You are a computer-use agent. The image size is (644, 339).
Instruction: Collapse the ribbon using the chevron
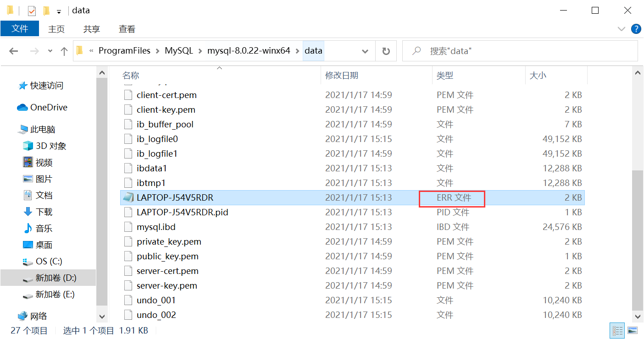click(621, 29)
